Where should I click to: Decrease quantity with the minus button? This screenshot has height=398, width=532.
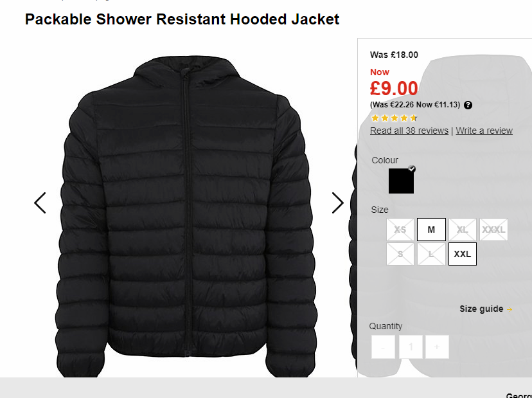[x=383, y=347]
